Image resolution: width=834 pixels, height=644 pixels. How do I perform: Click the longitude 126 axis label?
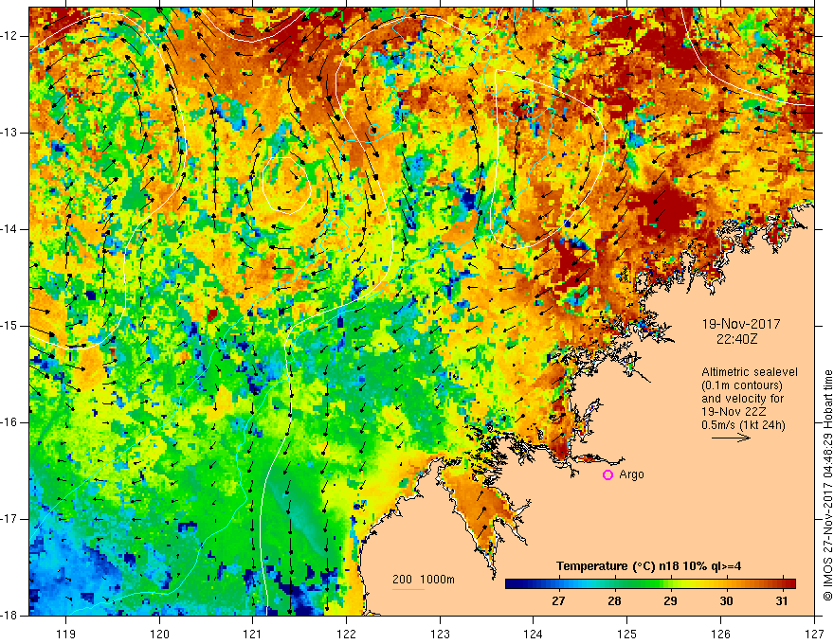[720, 634]
